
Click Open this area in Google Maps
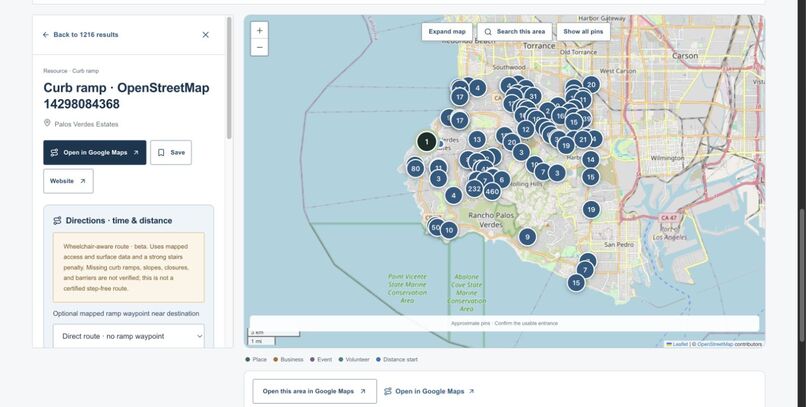pyautogui.click(x=315, y=392)
